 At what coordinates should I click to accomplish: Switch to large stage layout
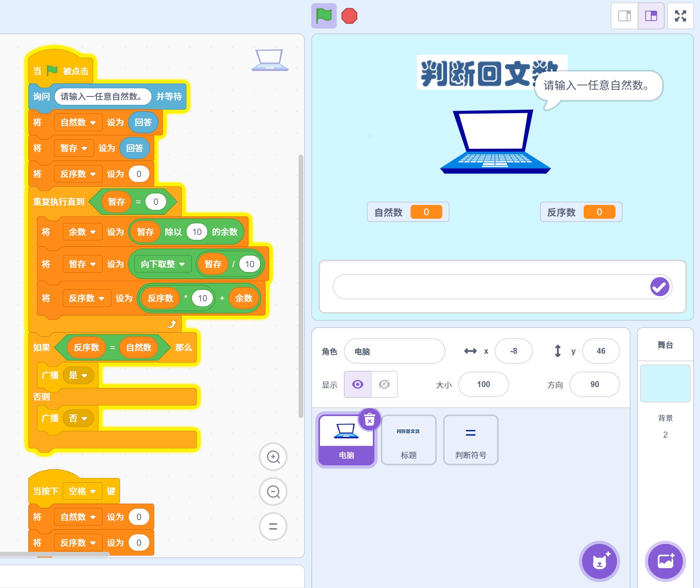(x=651, y=16)
